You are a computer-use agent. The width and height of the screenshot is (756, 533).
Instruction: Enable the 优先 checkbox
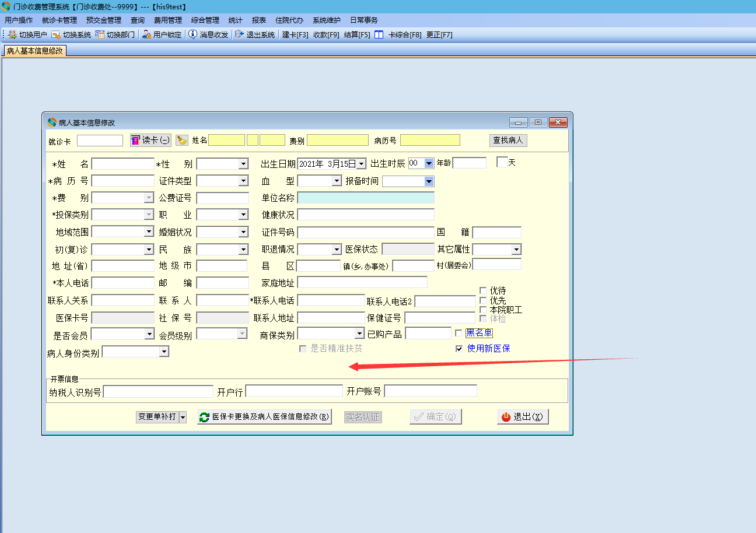tap(483, 300)
